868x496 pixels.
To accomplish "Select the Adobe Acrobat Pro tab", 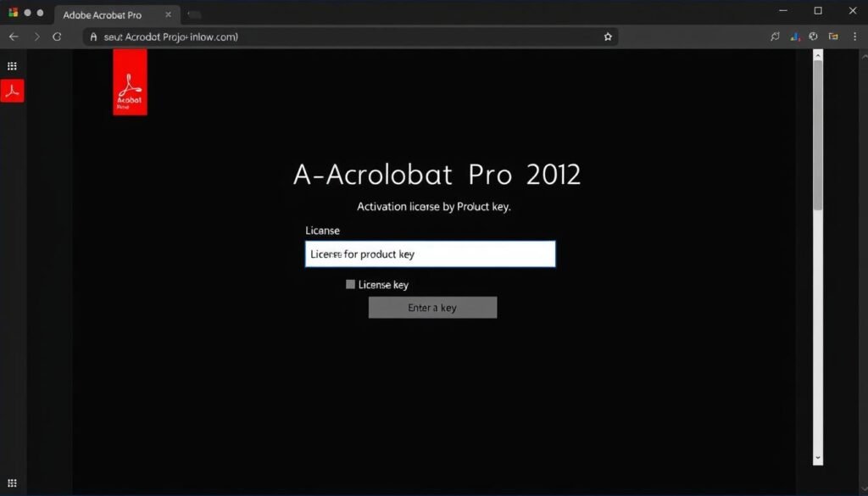I will [x=117, y=15].
